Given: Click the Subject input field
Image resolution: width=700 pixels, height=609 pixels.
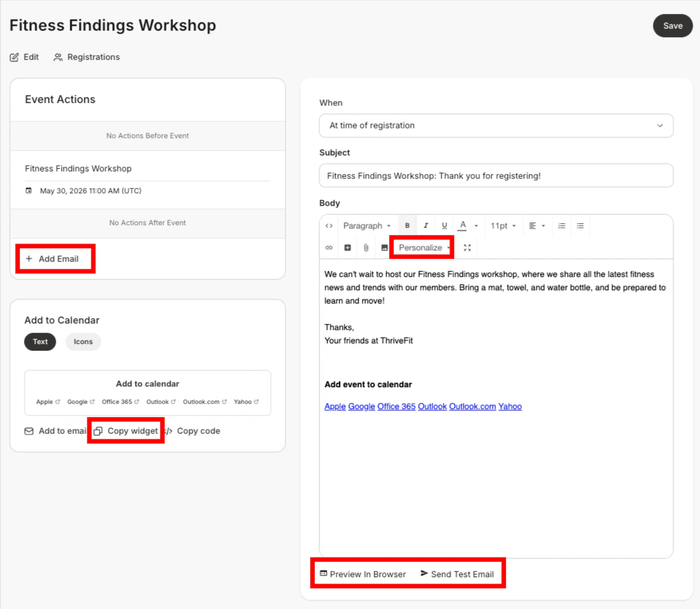Looking at the screenshot, I should tap(496, 175).
